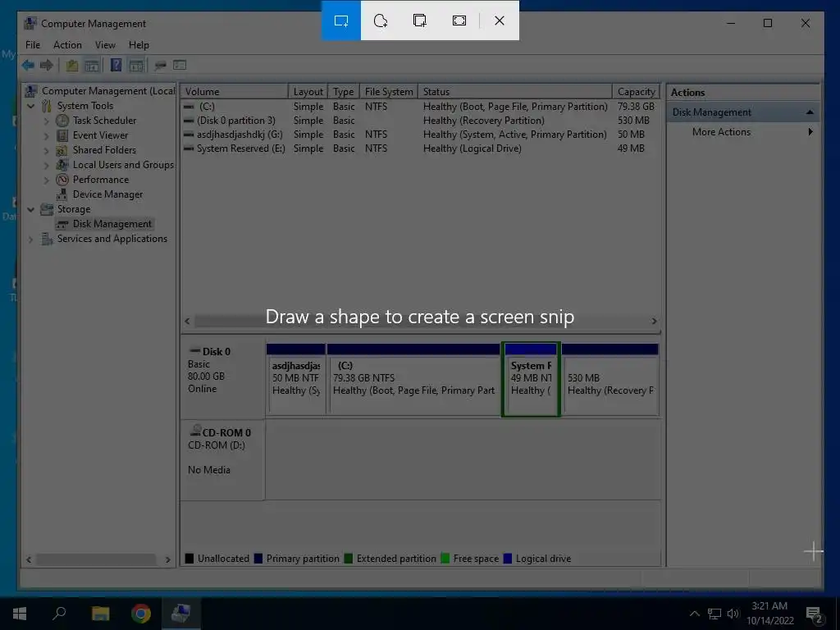Select the asdjhasdjashdkj (G:) volume row
The image size is (840, 630).
421,135
